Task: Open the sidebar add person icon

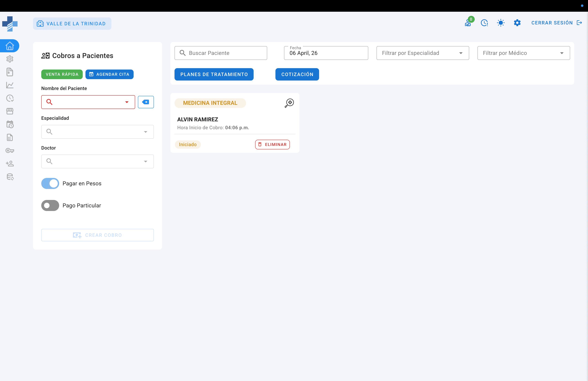Action: pyautogui.click(x=10, y=164)
